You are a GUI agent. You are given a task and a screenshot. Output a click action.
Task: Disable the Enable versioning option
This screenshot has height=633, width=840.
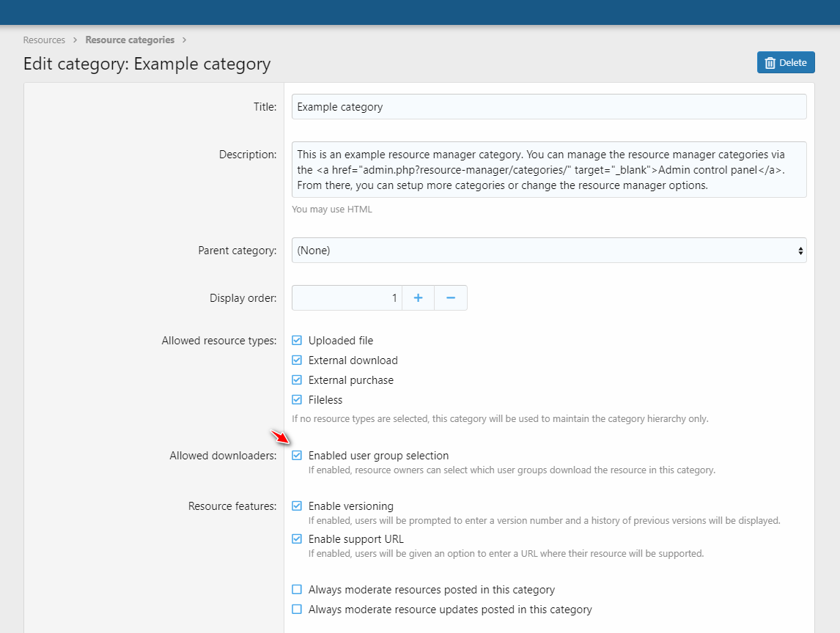(297, 506)
